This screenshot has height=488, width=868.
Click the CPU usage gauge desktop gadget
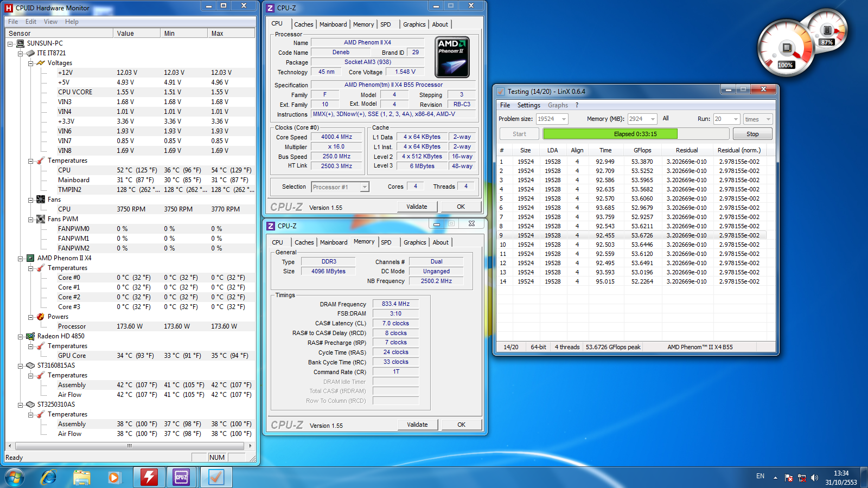786,49
